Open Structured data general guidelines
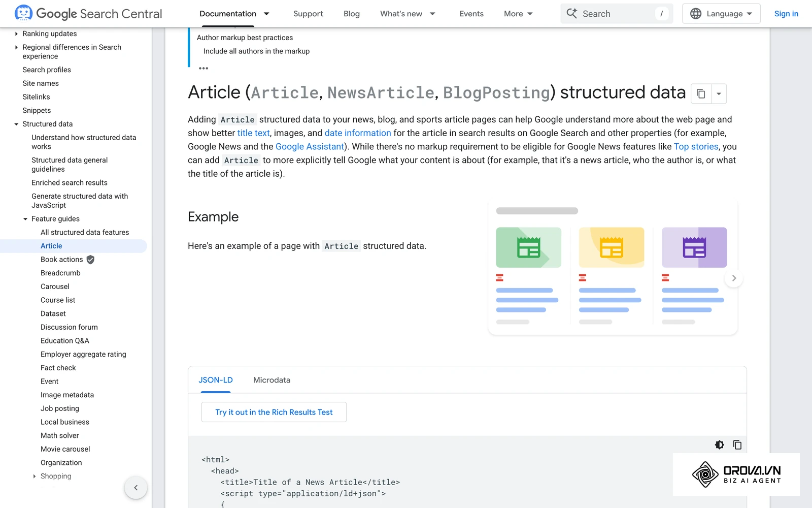812x508 pixels. coord(70,165)
